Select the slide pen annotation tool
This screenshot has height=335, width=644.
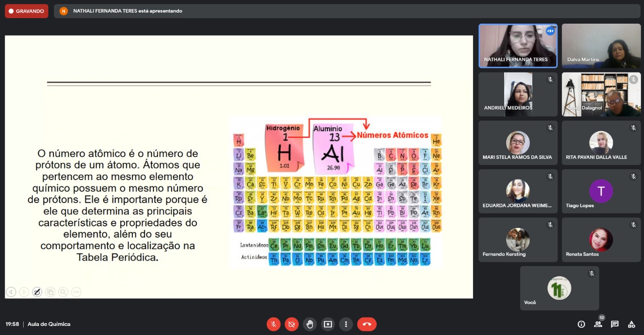[37, 292]
